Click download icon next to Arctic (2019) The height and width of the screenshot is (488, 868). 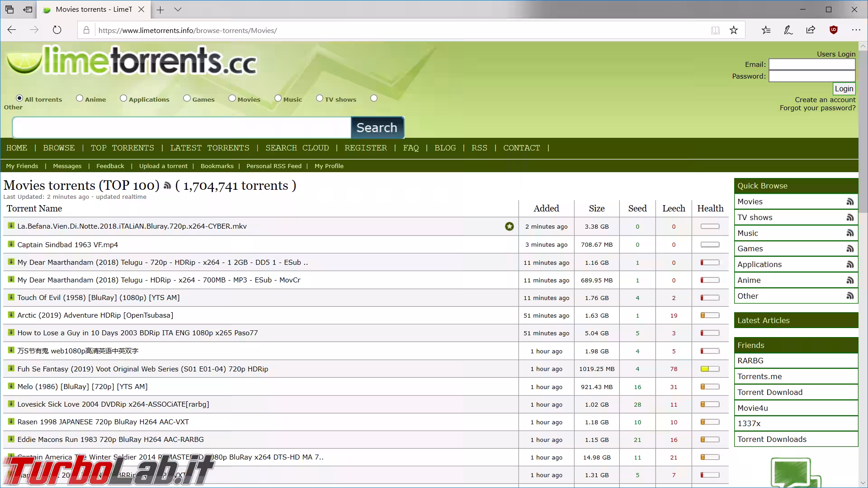11,314
